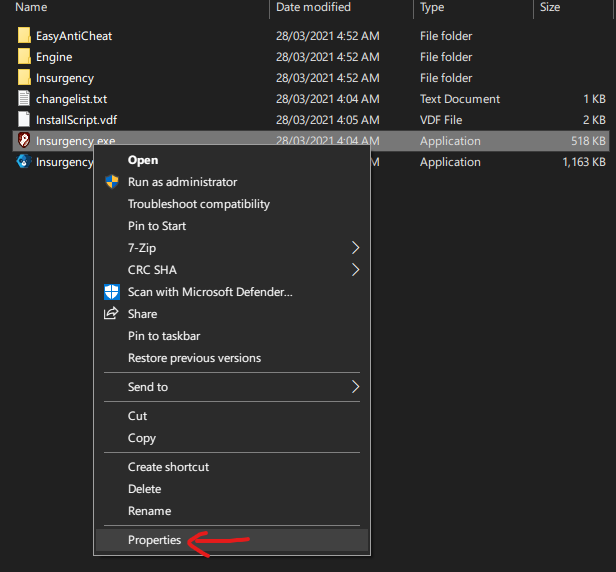The width and height of the screenshot is (616, 572).
Task: Click the InstallScript.vdf file icon
Action: [x=24, y=120]
